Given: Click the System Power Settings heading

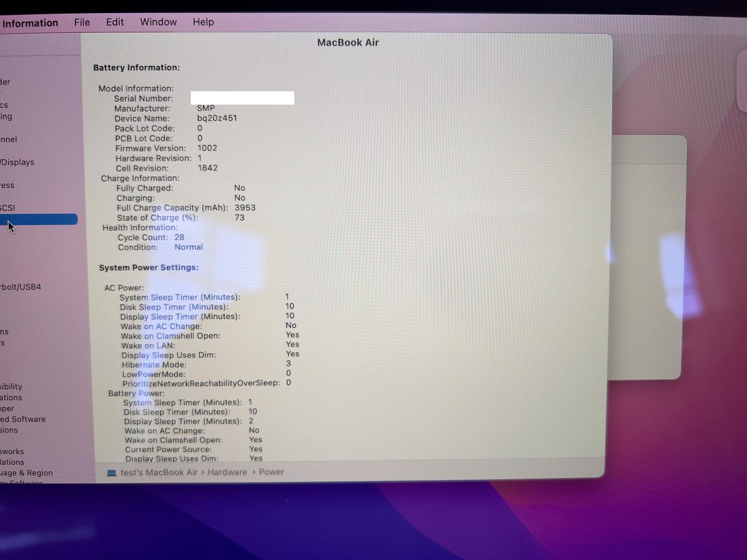Looking at the screenshot, I should pyautogui.click(x=149, y=268).
